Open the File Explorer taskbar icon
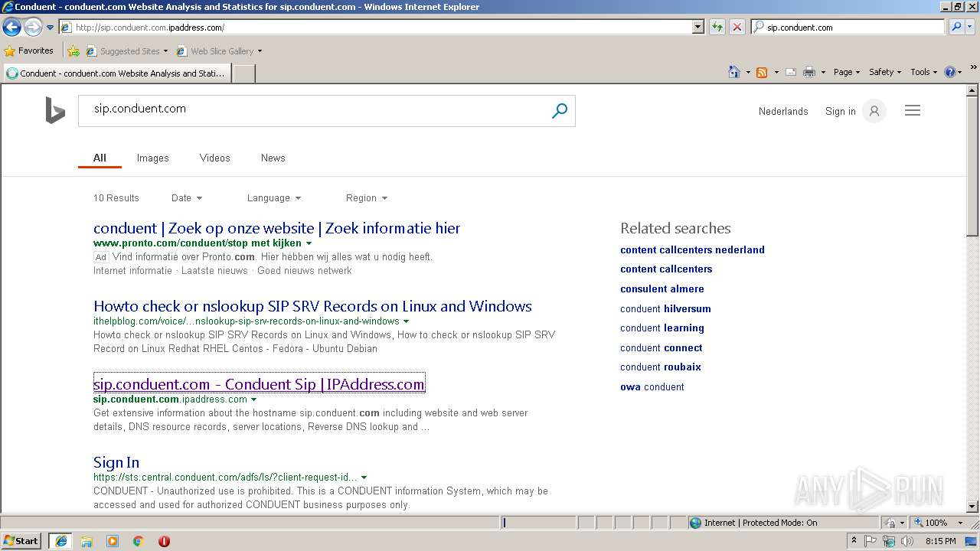The width and height of the screenshot is (980, 551). click(x=87, y=541)
